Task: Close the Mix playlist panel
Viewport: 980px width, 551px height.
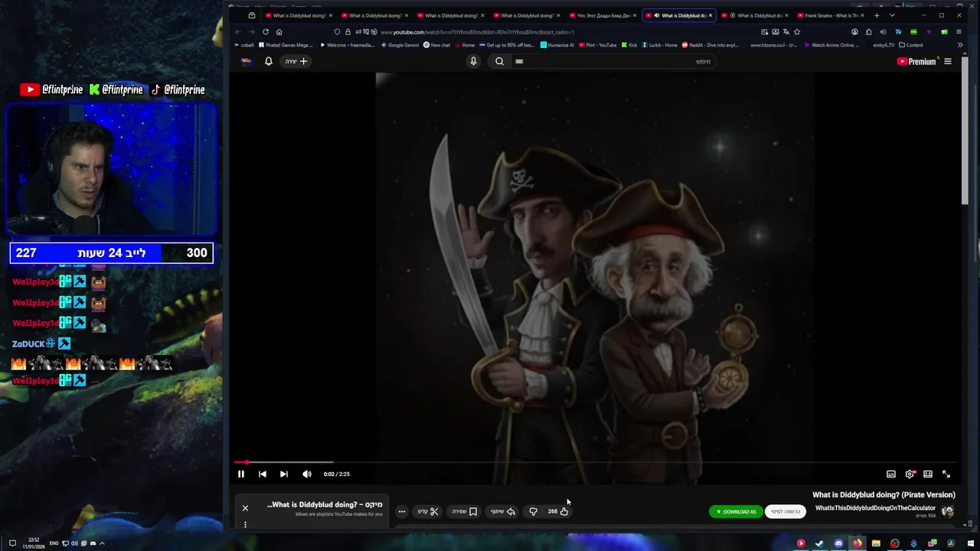Action: point(245,508)
